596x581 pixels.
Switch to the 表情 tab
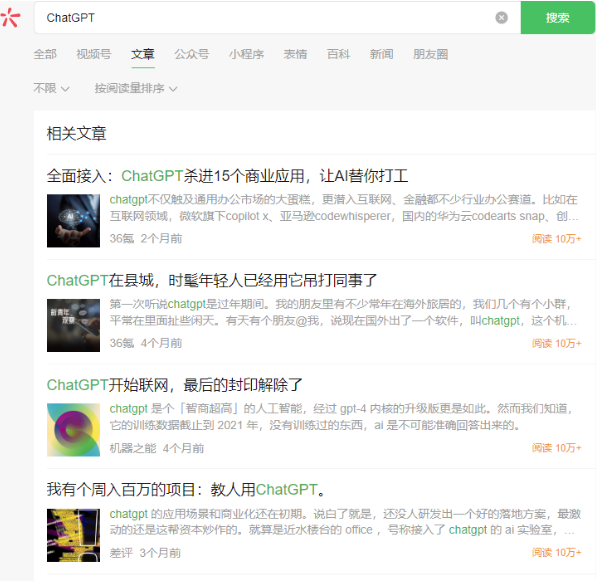coord(295,54)
